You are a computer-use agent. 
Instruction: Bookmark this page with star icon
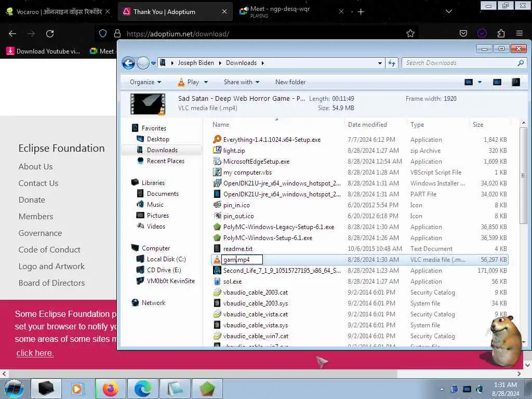click(410, 34)
